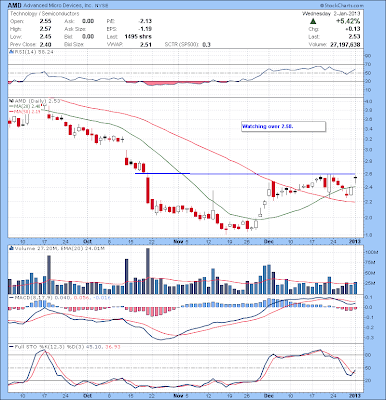386x400 pixels.
Task: Click the date 'Wednesday 2-Jan-2013'
Action: (x=331, y=14)
